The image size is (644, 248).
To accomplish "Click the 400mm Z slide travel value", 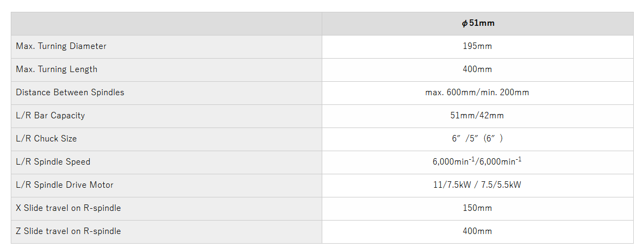I will click(x=478, y=231).
